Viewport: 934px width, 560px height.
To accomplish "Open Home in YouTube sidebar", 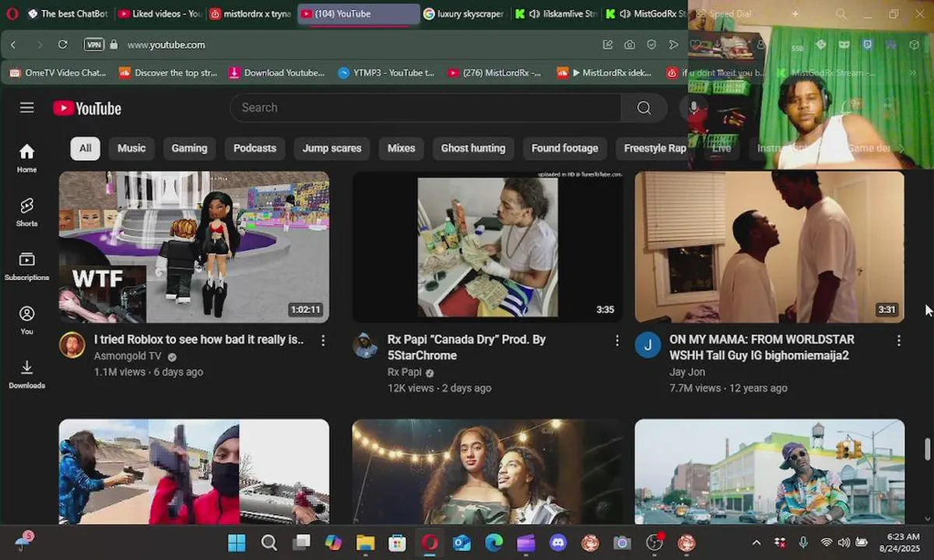I will coord(26,158).
